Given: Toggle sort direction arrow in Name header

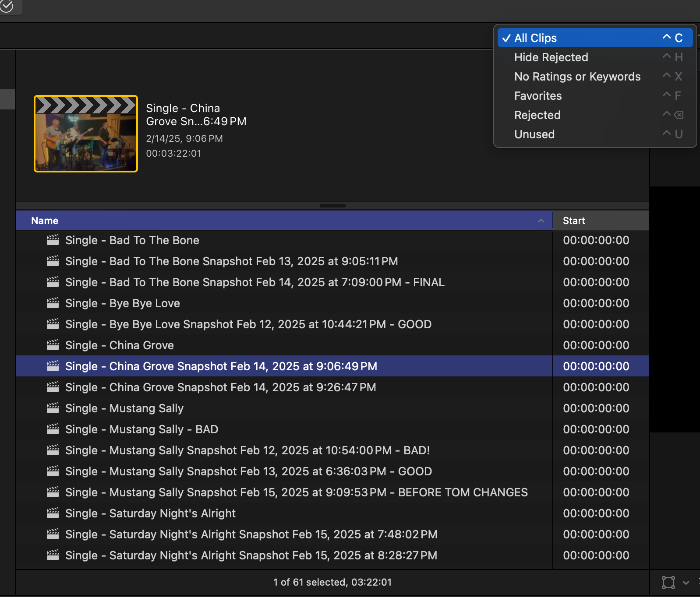Looking at the screenshot, I should coord(541,221).
